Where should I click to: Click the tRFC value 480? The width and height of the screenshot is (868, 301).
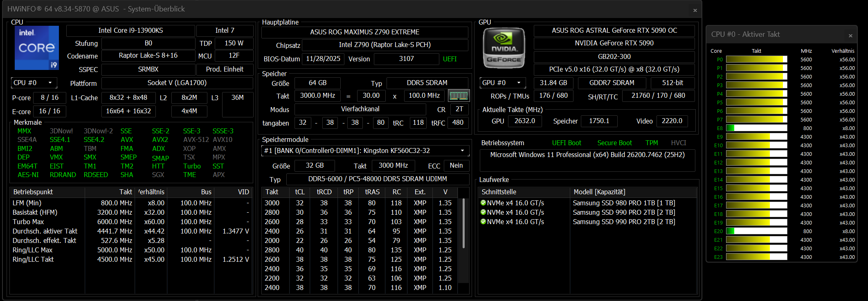[458, 123]
